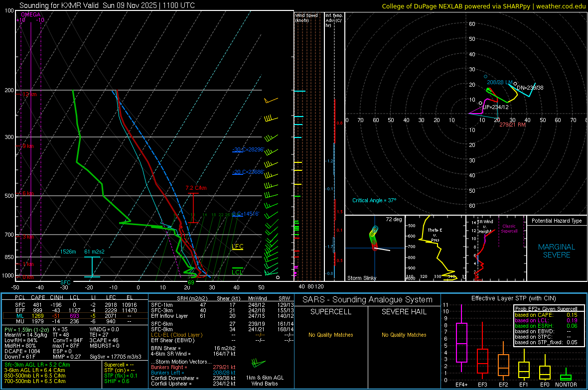Click the weather.cod.edu NEXLAB credit text

point(484,6)
